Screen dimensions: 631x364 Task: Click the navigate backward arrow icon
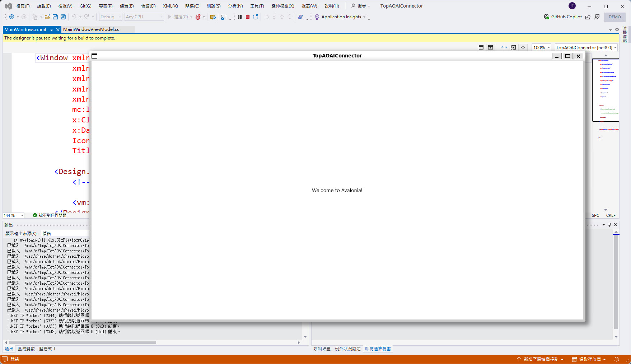[x=11, y=17]
